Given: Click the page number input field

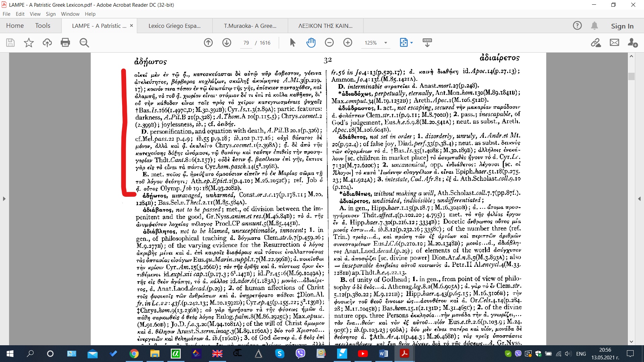Looking at the screenshot, I should pyautogui.click(x=246, y=43).
